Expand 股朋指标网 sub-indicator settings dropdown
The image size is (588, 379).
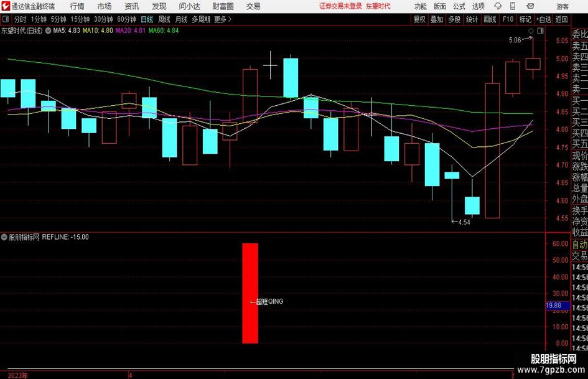[4, 237]
